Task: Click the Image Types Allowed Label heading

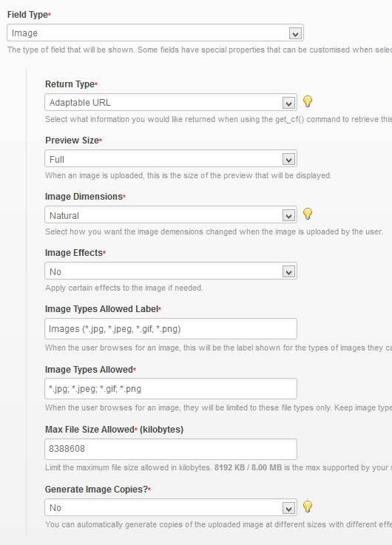Action: (101, 309)
